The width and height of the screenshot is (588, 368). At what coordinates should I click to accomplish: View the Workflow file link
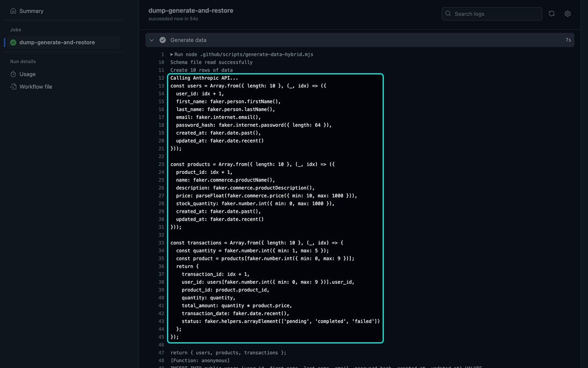36,86
